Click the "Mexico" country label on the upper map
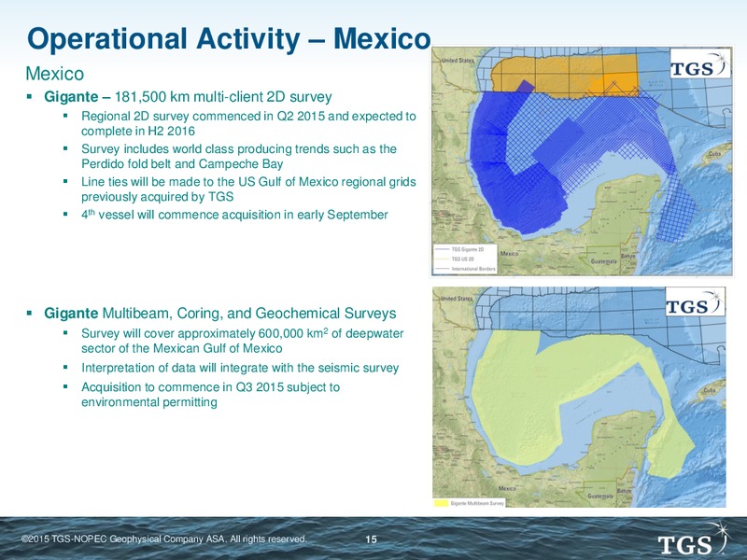Screen dimensions: 747x560 509,254
